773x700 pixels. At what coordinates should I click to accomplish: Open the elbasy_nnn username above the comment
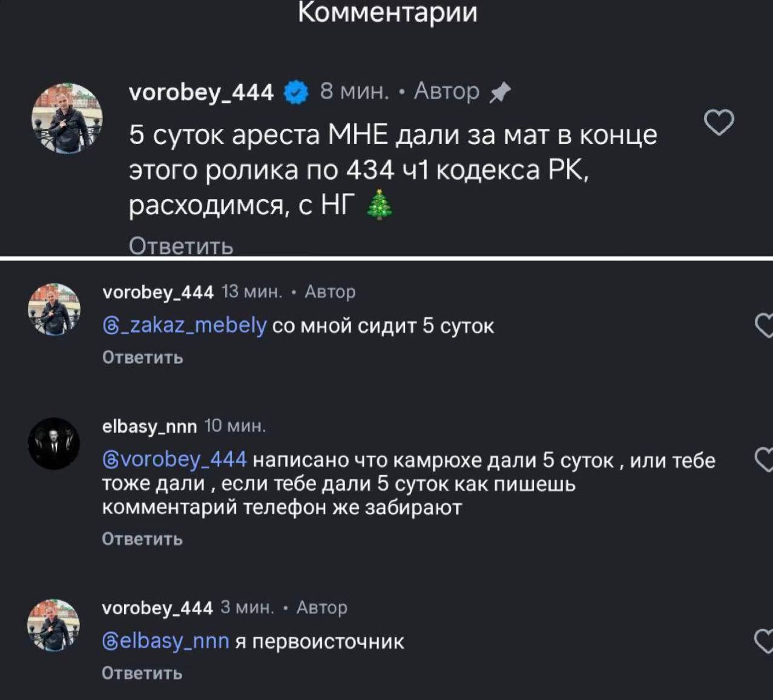point(150,427)
